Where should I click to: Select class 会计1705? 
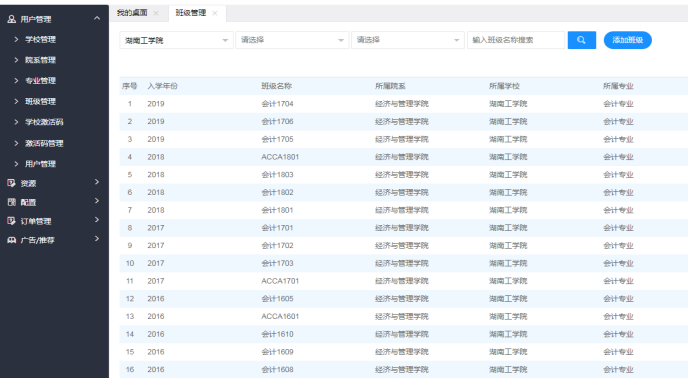(x=277, y=139)
